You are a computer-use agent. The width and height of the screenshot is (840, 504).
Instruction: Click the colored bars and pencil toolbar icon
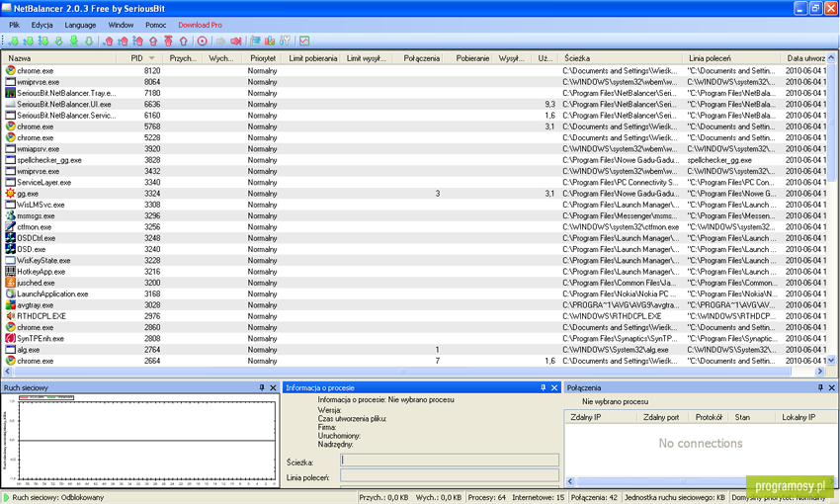coord(270,41)
